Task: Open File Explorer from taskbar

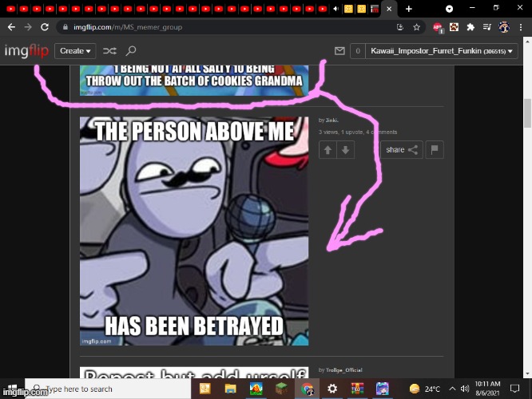Action: tap(230, 389)
